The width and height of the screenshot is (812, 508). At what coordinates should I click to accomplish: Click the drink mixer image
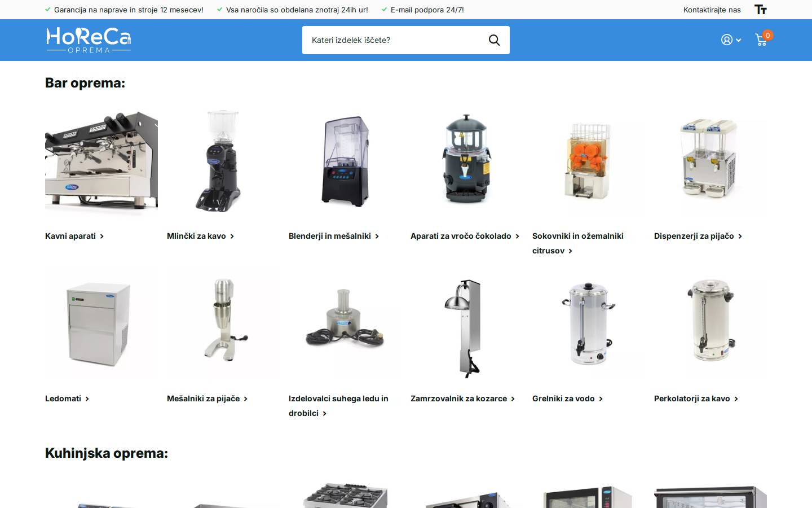pos(223,324)
